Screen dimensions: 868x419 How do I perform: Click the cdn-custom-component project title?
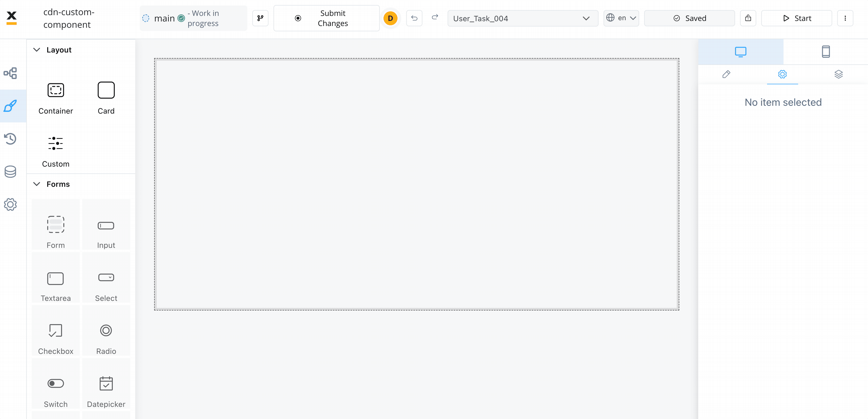[x=69, y=18]
